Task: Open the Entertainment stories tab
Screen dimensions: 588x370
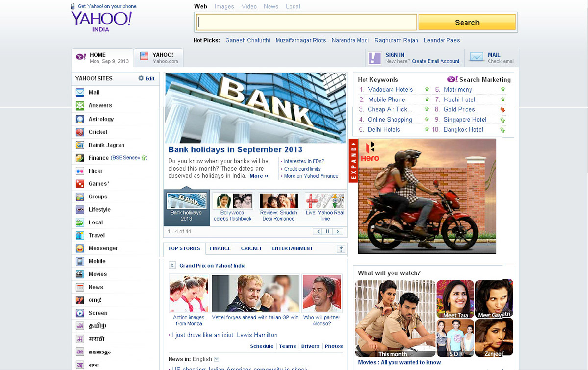Action: tap(293, 248)
